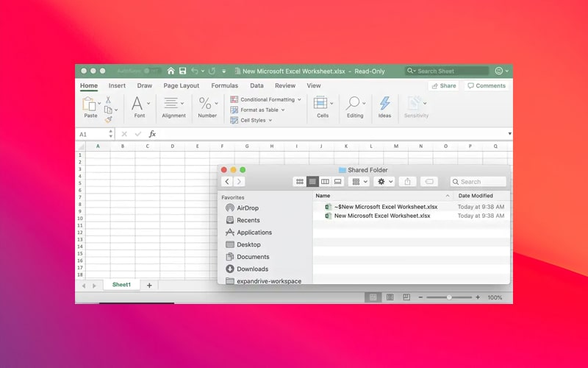
Task: Click the Save icon in title bar
Action: [182, 71]
